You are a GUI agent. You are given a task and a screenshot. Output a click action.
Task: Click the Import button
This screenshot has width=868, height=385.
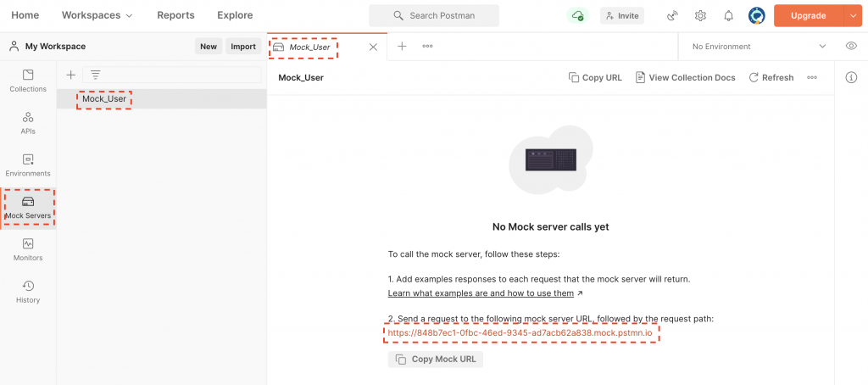click(243, 47)
